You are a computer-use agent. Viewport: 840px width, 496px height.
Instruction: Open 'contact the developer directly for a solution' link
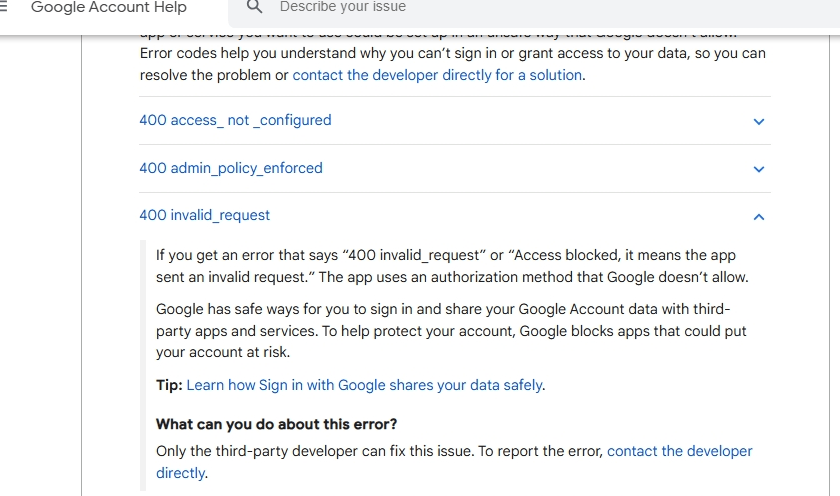(437, 75)
